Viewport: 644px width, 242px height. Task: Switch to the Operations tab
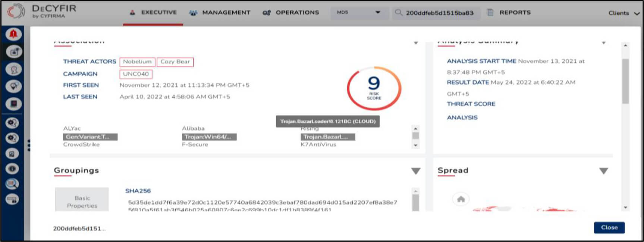pyautogui.click(x=291, y=12)
